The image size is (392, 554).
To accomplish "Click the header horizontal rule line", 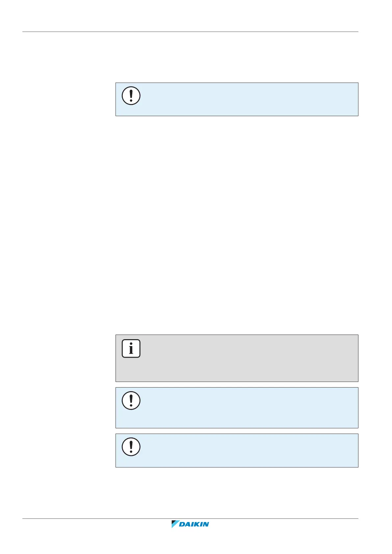I will [190, 32].
